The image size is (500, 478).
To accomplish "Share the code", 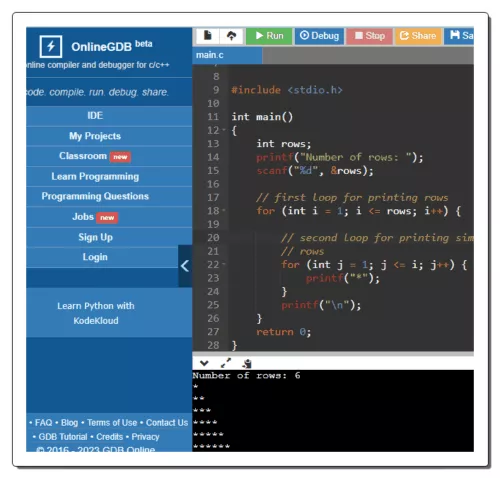I will point(418,36).
